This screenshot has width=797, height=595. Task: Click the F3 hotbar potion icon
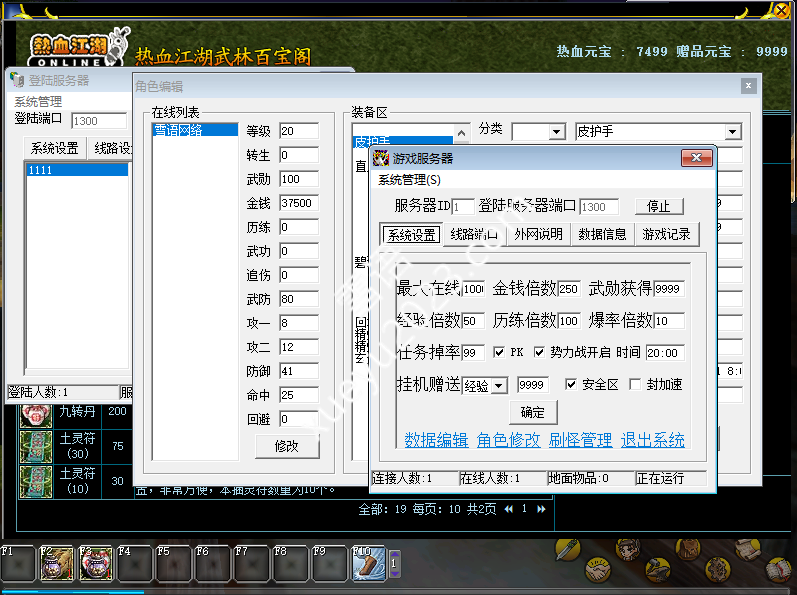[95, 565]
